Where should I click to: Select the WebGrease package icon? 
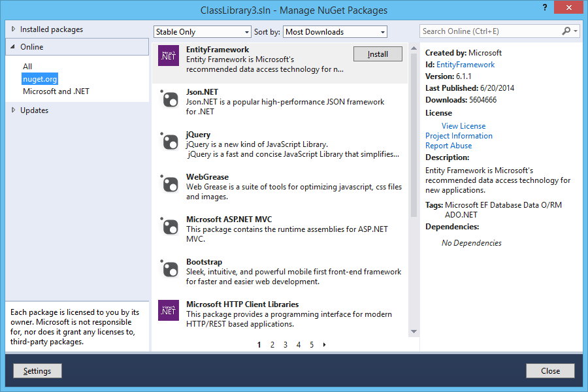pyautogui.click(x=170, y=182)
